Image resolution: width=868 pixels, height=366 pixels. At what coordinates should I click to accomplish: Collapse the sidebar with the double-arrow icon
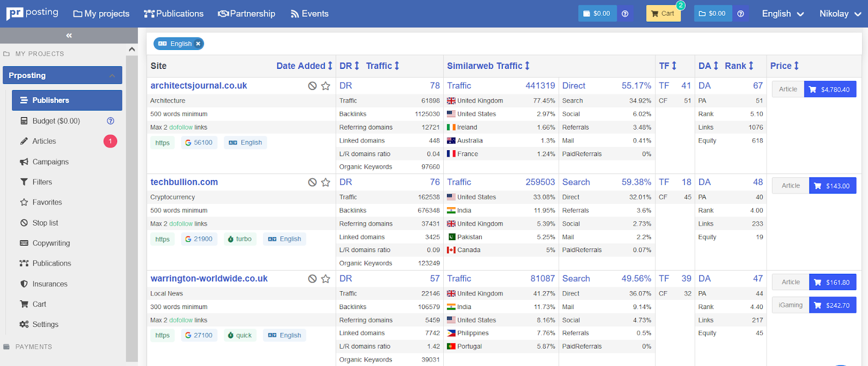pyautogui.click(x=69, y=36)
